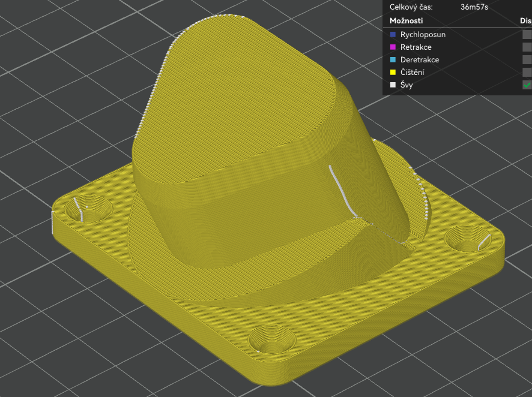The width and height of the screenshot is (532, 397).
Task: Click the magenta Retrakce color swatch
Action: point(393,47)
